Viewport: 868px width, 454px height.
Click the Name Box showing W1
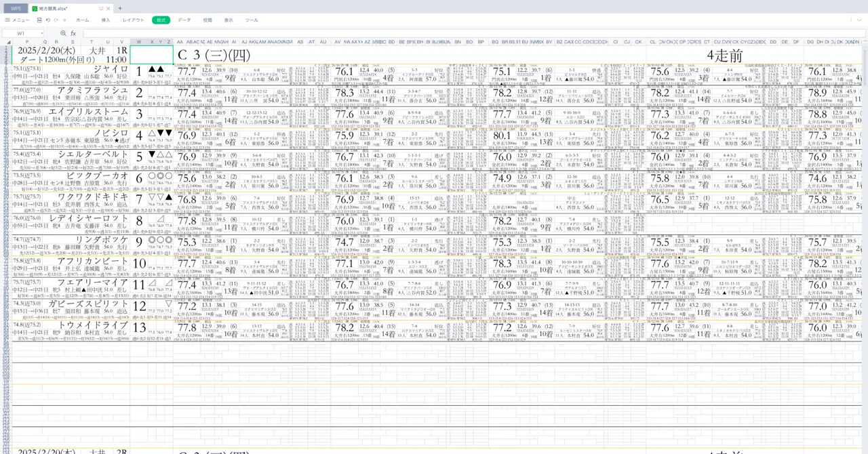21,33
